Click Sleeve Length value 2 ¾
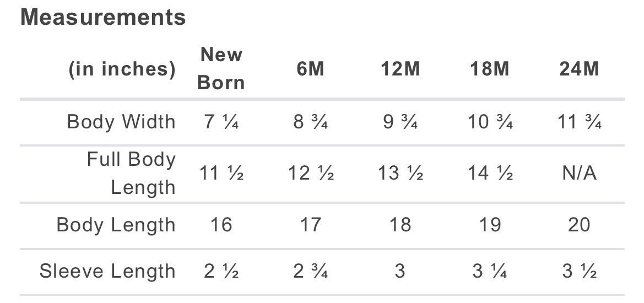 click(x=311, y=272)
